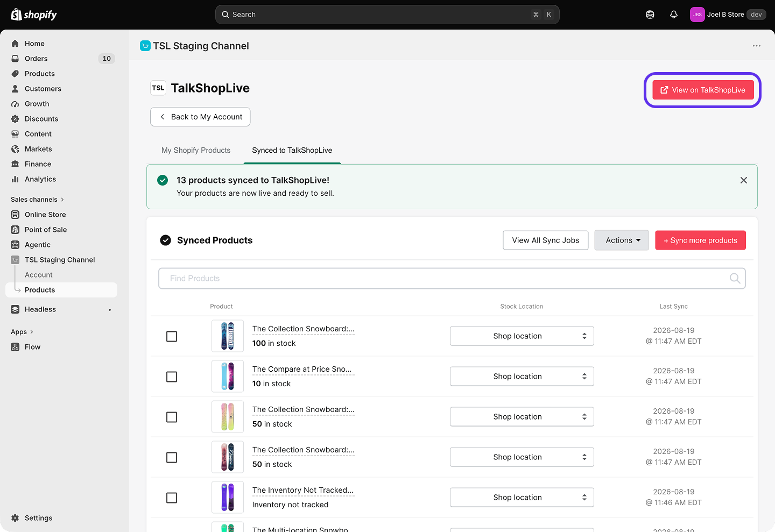Open Inventory Not Tracked snowboard thumbnail

pyautogui.click(x=228, y=498)
